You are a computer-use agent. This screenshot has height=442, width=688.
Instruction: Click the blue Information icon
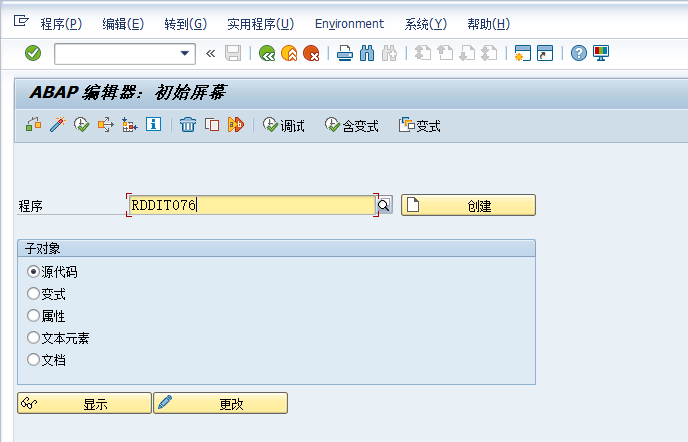pos(153,125)
